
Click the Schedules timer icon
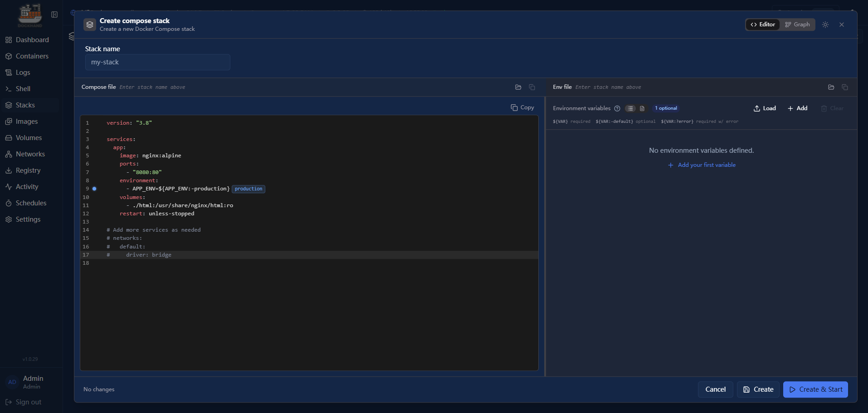click(9, 203)
